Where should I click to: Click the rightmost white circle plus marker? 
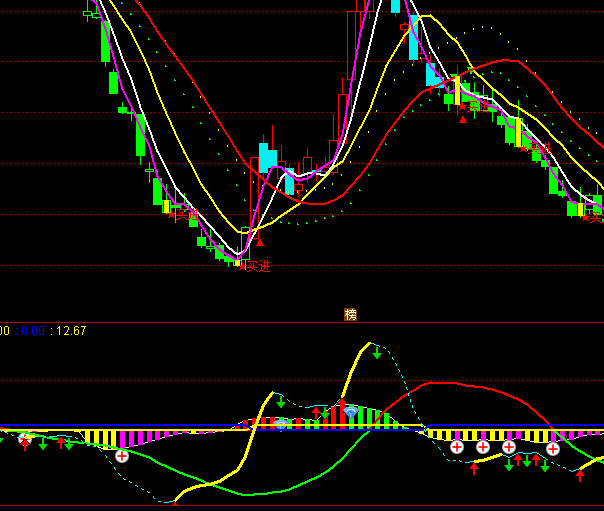point(552,448)
